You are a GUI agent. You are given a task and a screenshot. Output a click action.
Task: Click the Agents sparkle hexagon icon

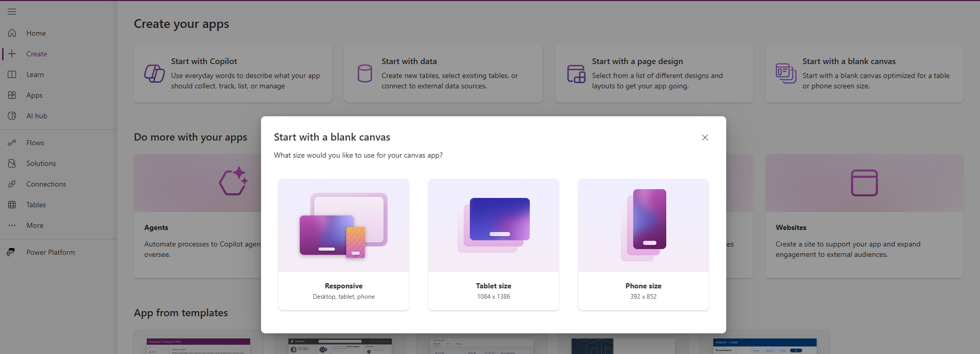coord(233,181)
